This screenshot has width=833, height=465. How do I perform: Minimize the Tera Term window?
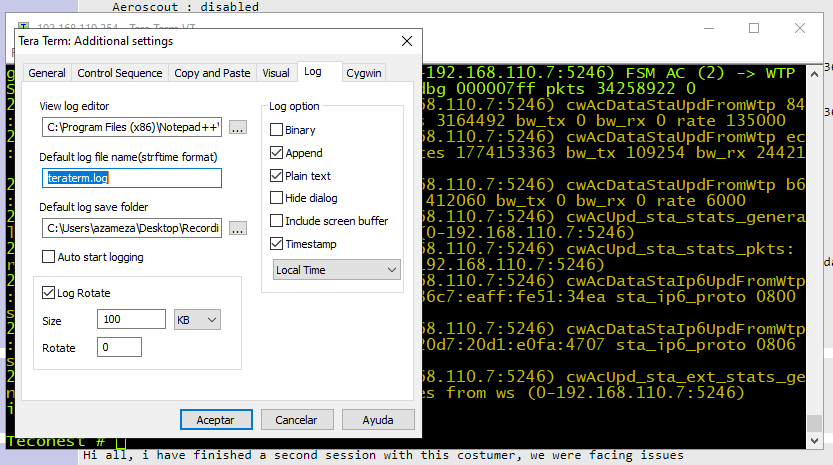(709, 28)
